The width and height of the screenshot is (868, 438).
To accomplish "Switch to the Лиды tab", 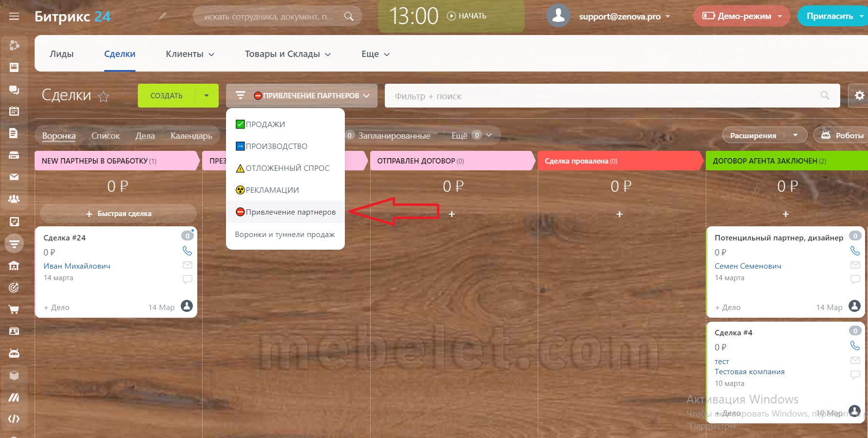I will 61,54.
